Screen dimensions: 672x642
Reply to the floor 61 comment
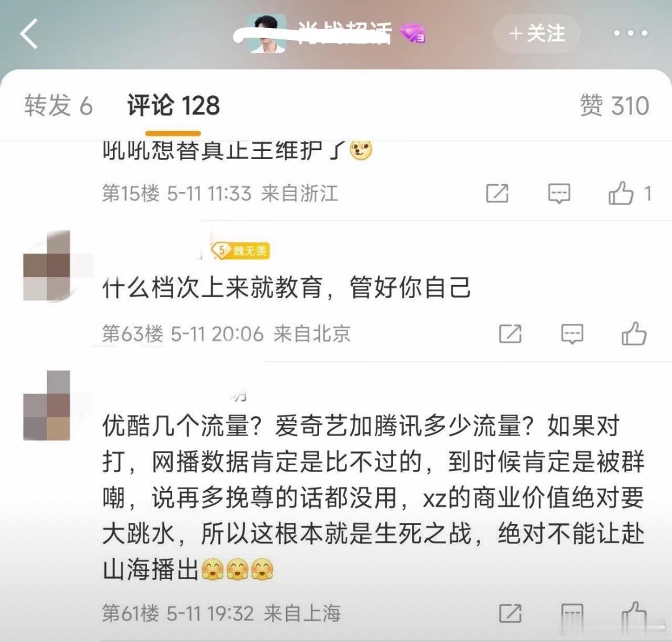572,614
